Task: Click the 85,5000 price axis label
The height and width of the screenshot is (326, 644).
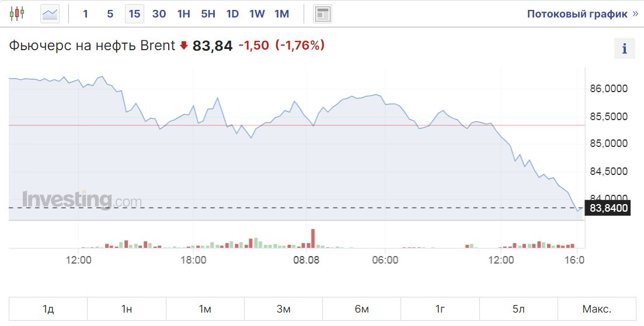Action: coord(609,117)
